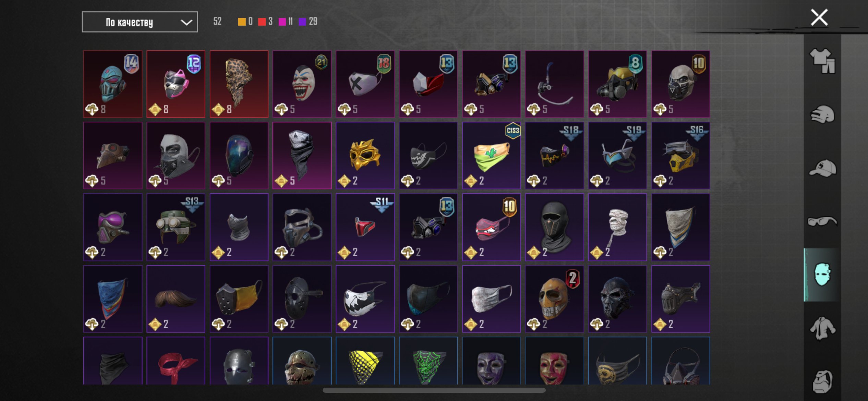Open the cap headwear category icon
The width and height of the screenshot is (868, 401).
(822, 168)
